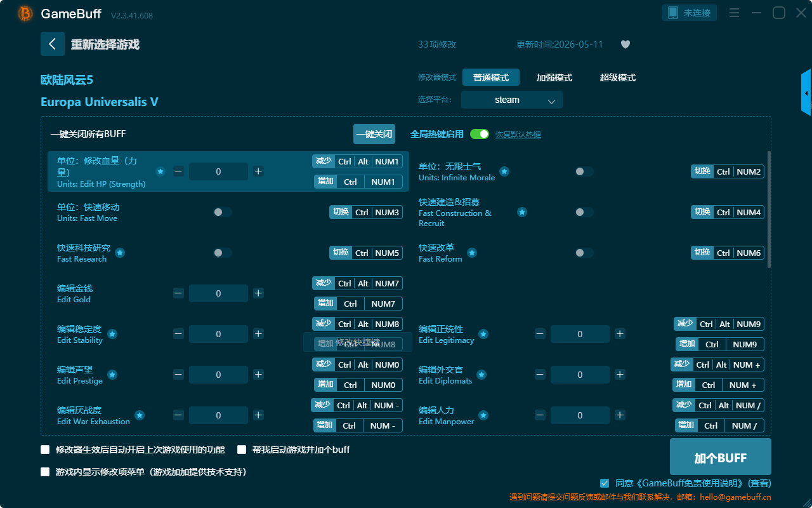This screenshot has width=812, height=508.
Task: Click star icon next to Fast Reform
Action: click(x=471, y=253)
